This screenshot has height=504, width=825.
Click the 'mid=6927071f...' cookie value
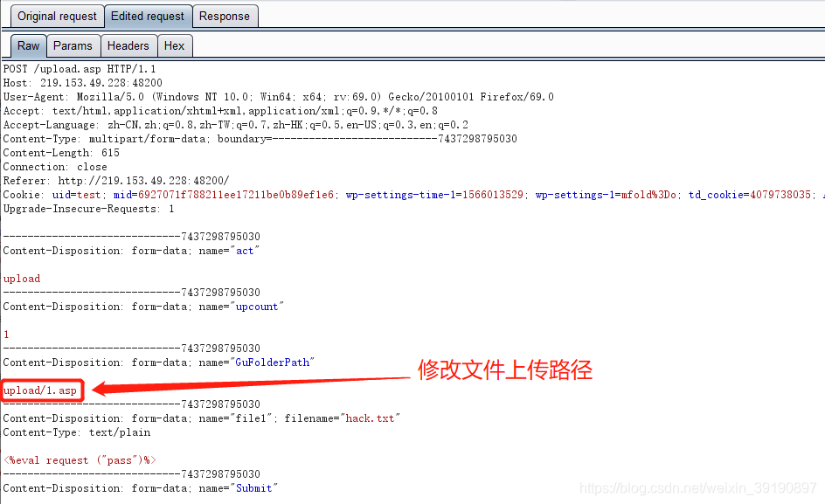point(224,195)
